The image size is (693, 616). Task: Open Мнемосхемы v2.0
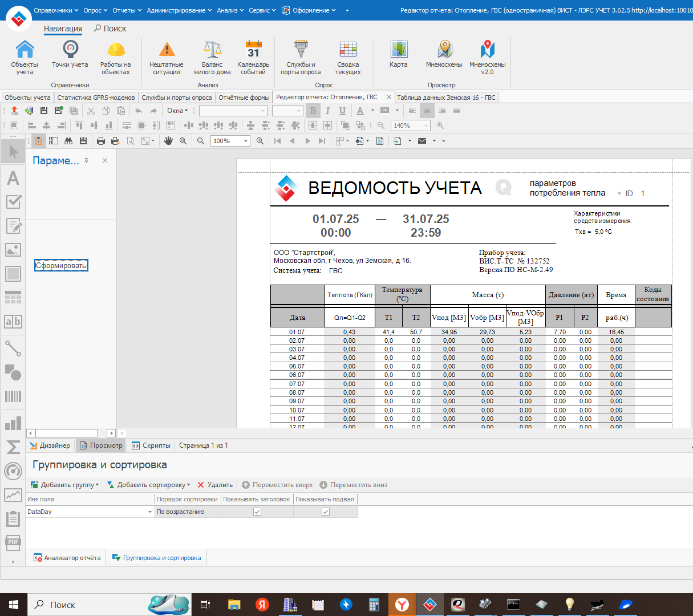tap(487, 57)
